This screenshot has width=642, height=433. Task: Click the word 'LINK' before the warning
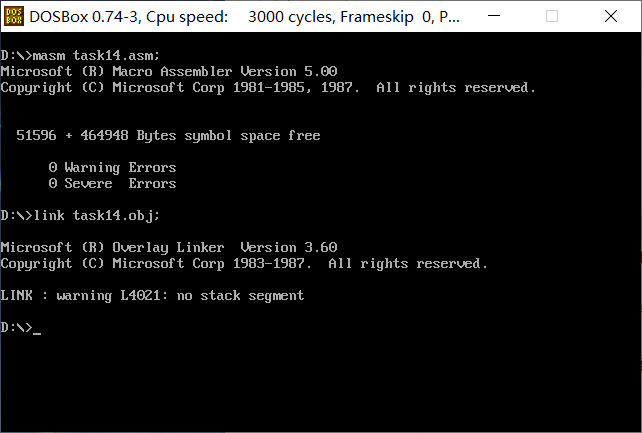click(x=16, y=295)
